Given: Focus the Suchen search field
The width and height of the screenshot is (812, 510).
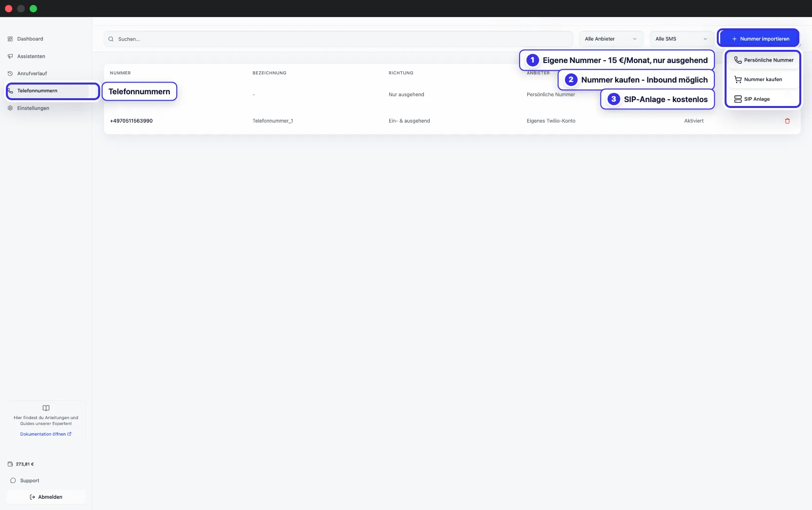Looking at the screenshot, I should (x=338, y=39).
